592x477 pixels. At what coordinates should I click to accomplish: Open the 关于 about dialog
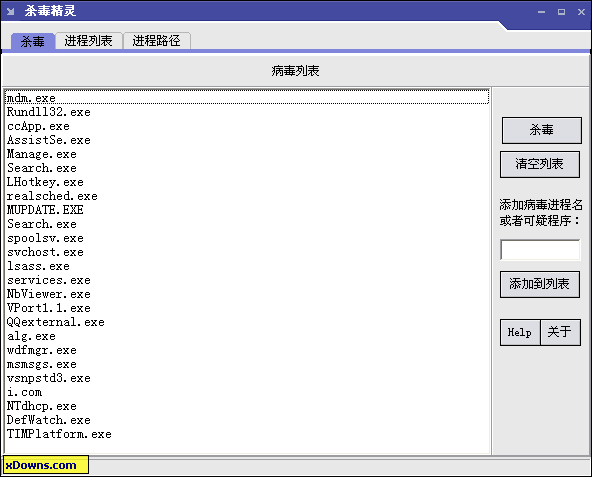point(560,332)
